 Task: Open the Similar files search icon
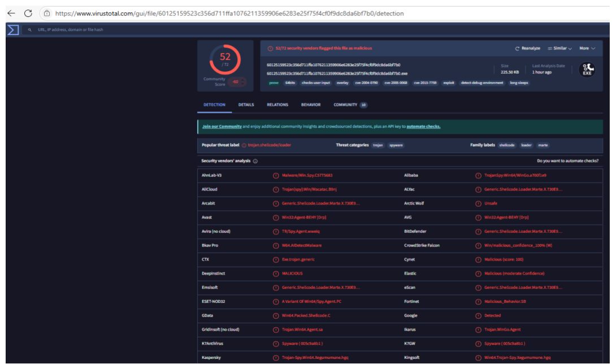549,48
